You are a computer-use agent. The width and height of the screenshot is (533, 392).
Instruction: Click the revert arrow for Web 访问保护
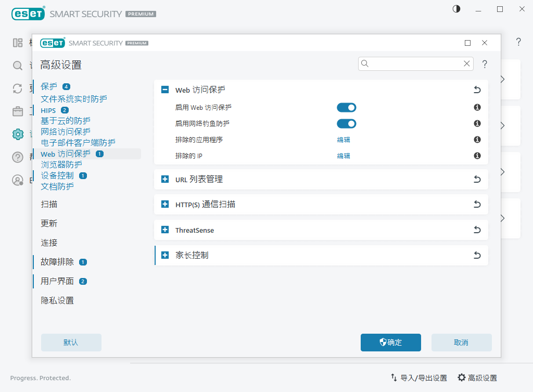point(477,90)
